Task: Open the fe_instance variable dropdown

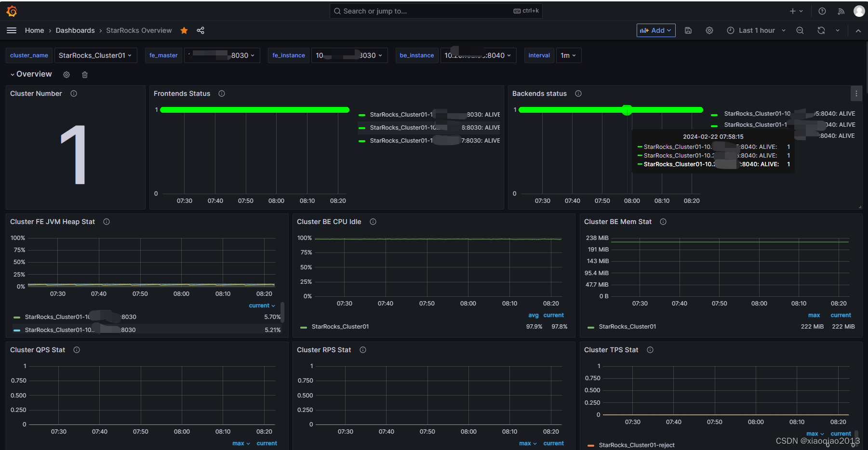Action: (349, 55)
